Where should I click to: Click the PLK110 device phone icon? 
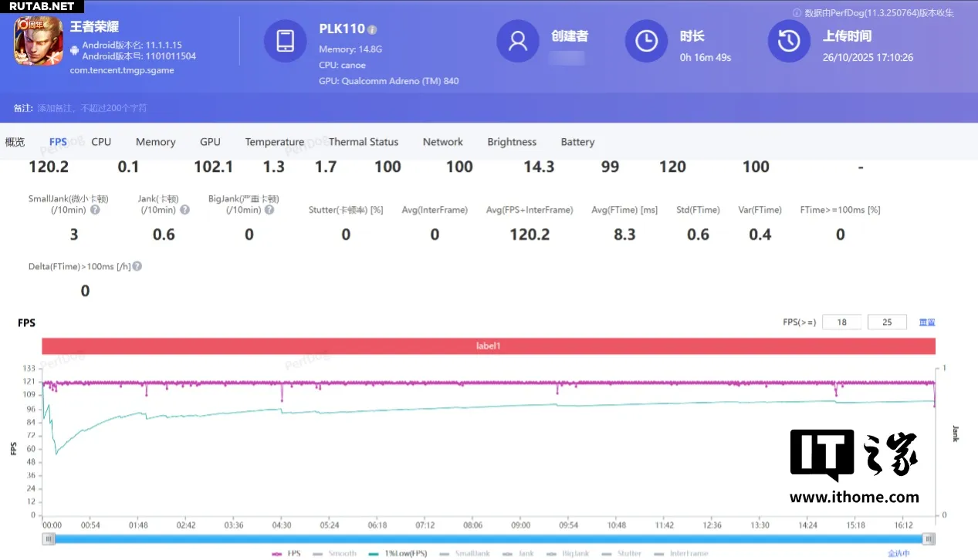click(x=285, y=41)
